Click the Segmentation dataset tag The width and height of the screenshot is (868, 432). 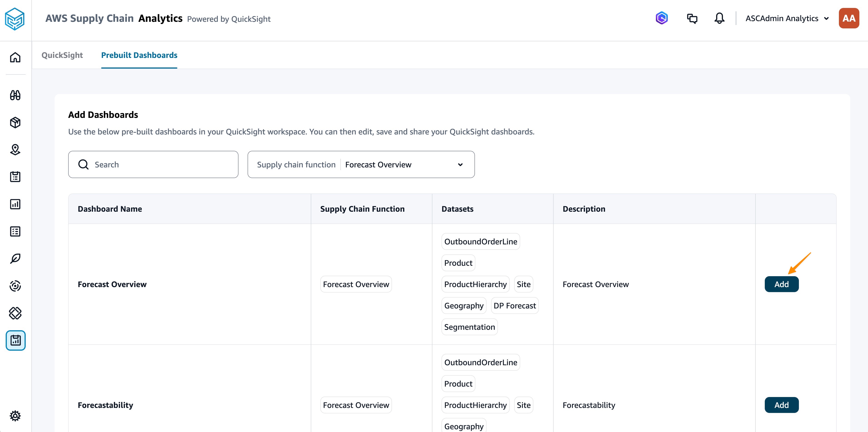(x=469, y=327)
